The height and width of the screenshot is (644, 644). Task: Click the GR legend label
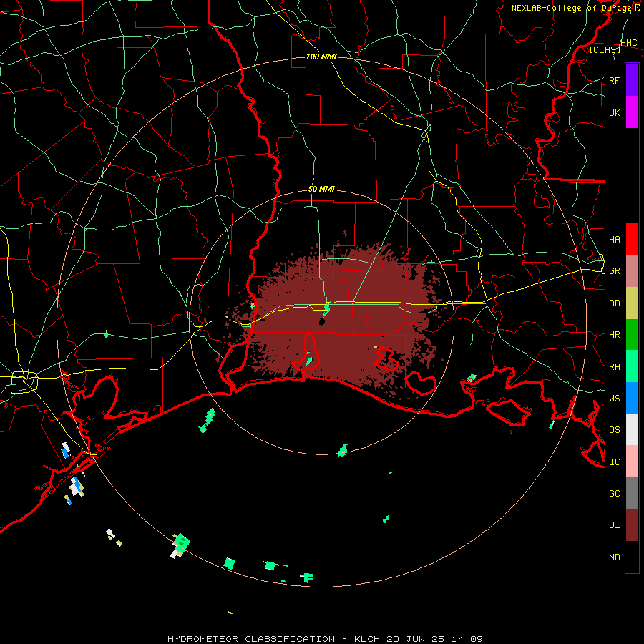pyautogui.click(x=614, y=271)
